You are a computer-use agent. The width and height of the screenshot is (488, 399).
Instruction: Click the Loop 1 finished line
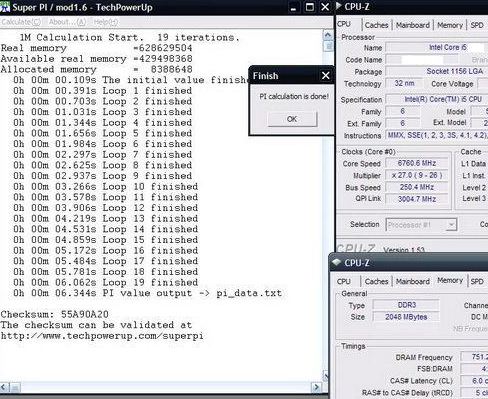coord(103,91)
